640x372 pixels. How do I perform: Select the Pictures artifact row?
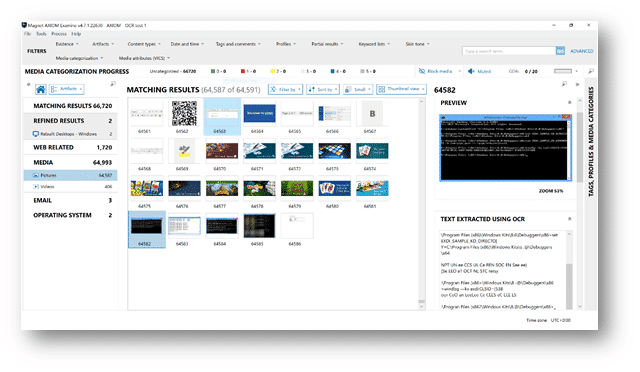[x=71, y=175]
